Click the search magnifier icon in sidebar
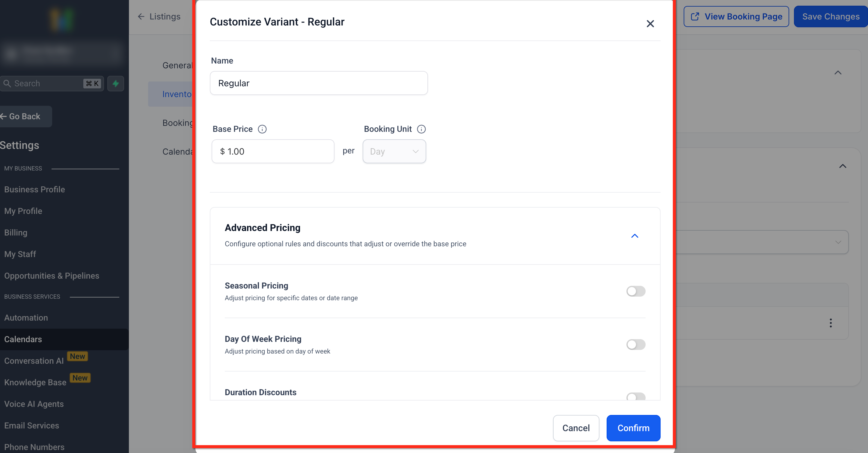 pyautogui.click(x=7, y=83)
